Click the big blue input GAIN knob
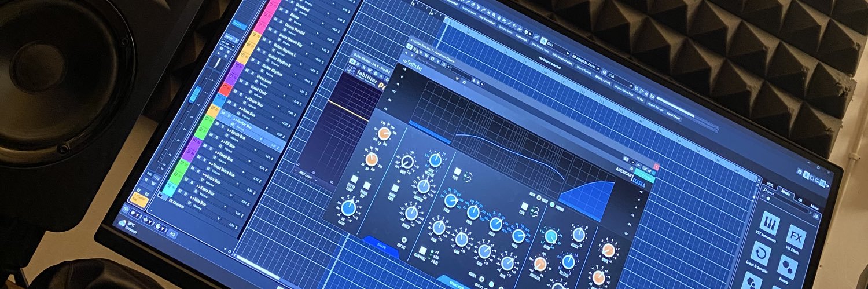868x289 pixels. click(350, 207)
